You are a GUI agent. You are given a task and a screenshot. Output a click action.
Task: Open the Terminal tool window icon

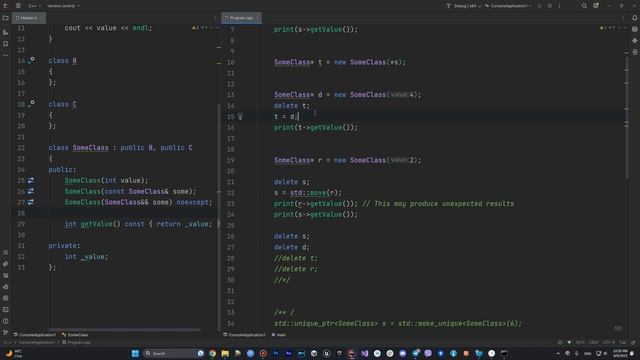coord(5,310)
